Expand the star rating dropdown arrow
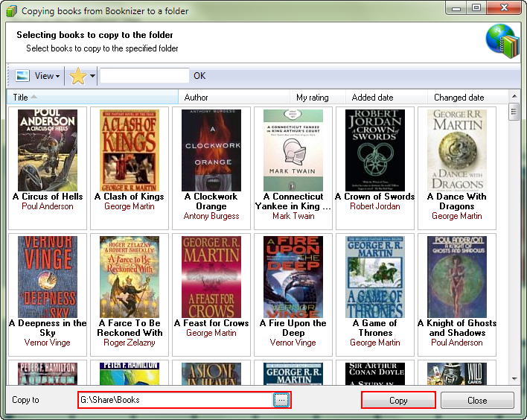Screen dimensions: 527x420 [92, 76]
